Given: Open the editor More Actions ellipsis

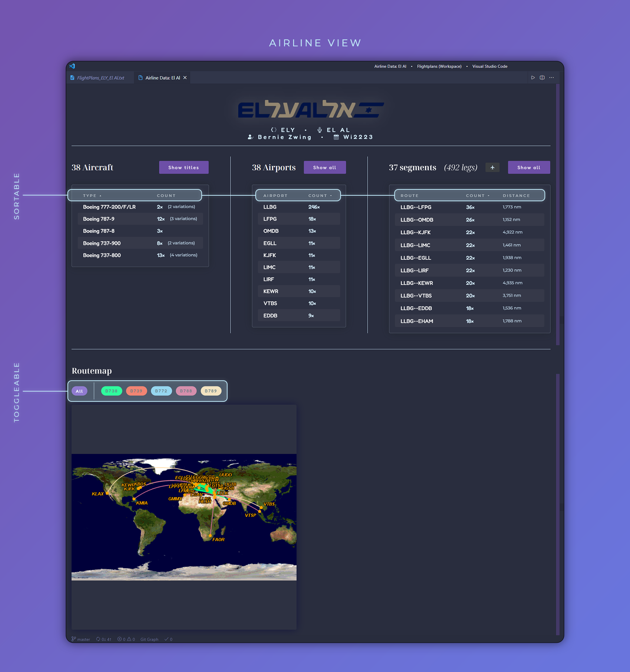Looking at the screenshot, I should [551, 77].
